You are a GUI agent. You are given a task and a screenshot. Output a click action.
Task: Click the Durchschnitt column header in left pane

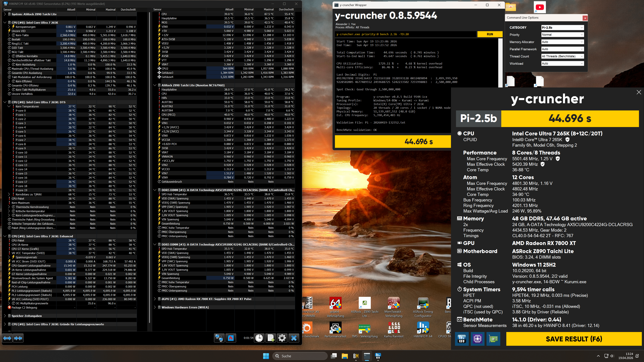[x=128, y=10]
